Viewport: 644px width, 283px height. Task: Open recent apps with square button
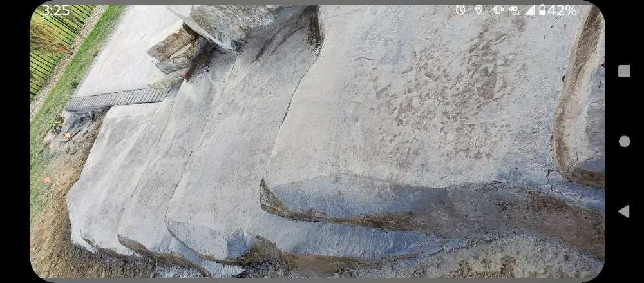coord(624,71)
